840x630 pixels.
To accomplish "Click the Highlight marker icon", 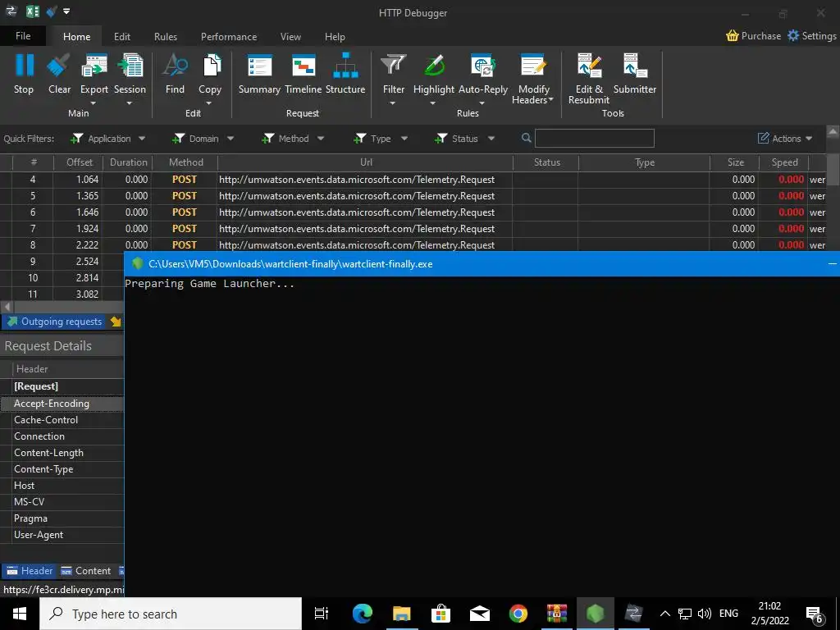I will pyautogui.click(x=434, y=66).
